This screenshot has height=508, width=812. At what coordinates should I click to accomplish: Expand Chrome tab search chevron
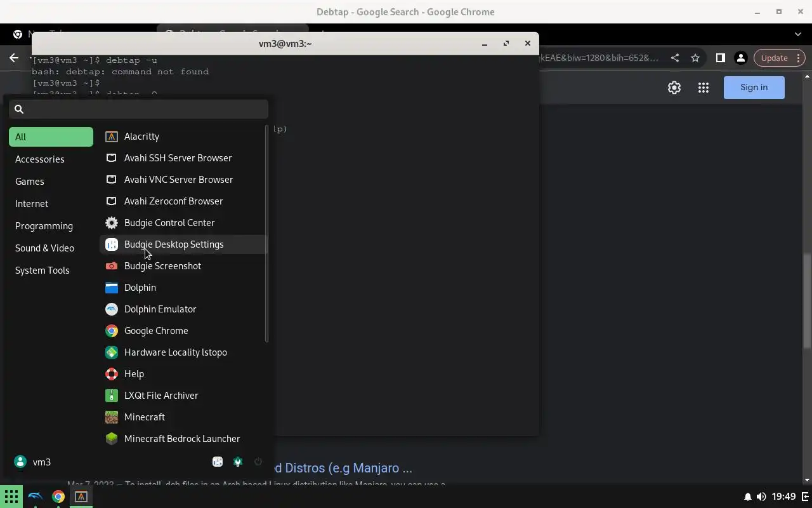(798, 34)
